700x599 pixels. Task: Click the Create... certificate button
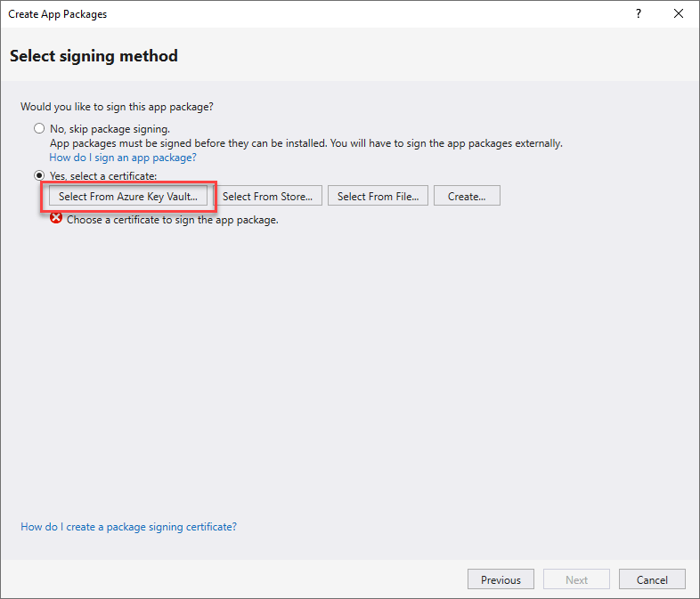click(x=467, y=196)
